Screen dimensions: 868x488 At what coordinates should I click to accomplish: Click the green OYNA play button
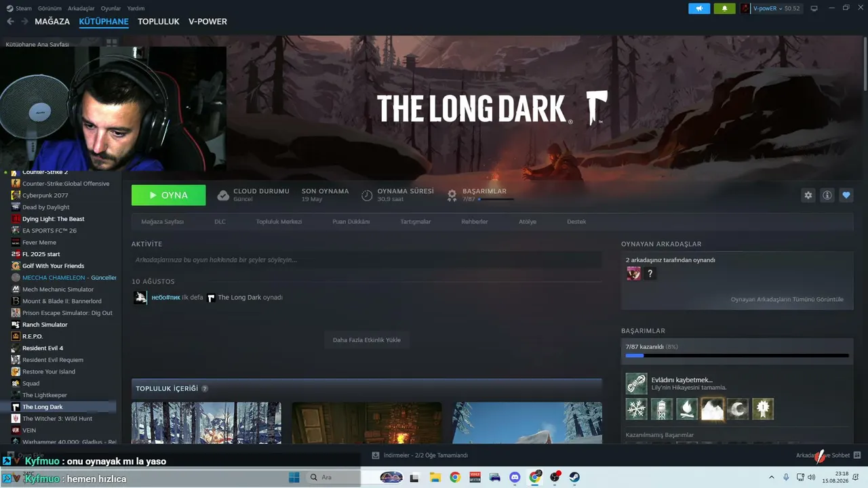(x=168, y=195)
